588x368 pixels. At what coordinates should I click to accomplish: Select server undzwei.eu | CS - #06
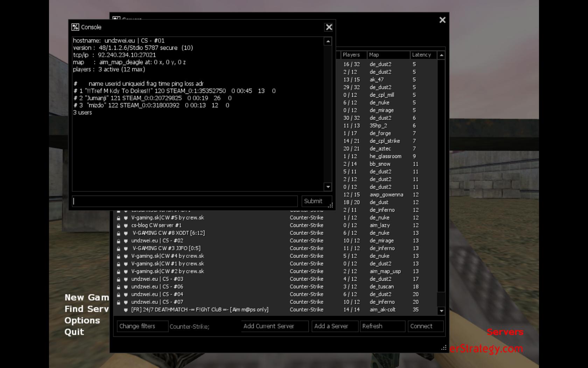[276, 287]
